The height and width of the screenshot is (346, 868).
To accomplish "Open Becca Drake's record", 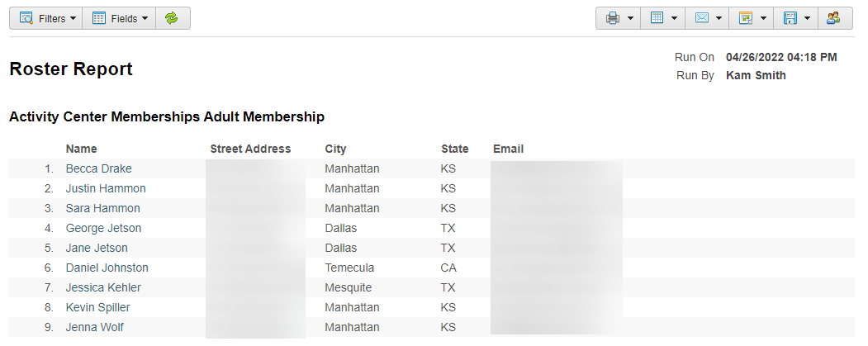I will tap(98, 168).
